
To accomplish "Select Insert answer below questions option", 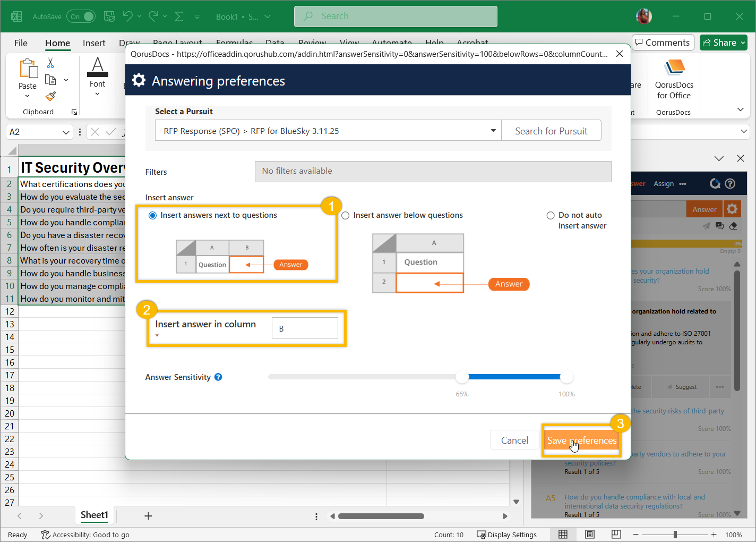I will pyautogui.click(x=346, y=215).
